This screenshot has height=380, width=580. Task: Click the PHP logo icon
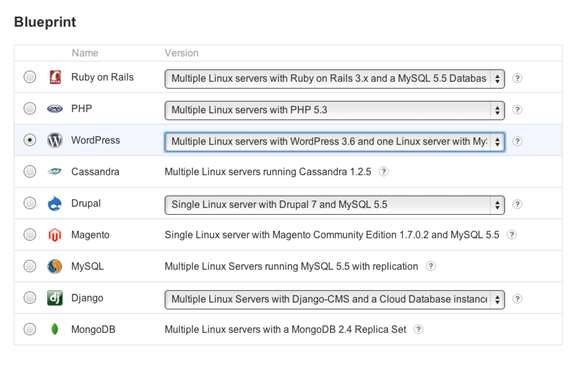click(55, 109)
